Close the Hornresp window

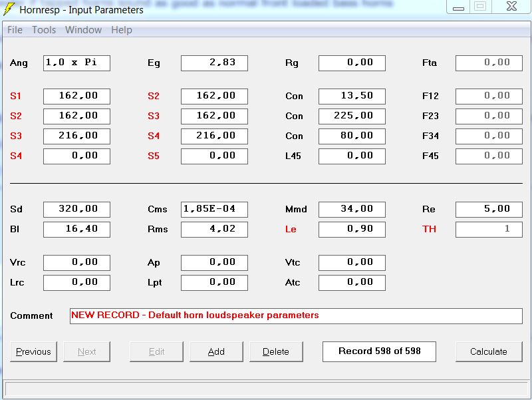point(511,7)
